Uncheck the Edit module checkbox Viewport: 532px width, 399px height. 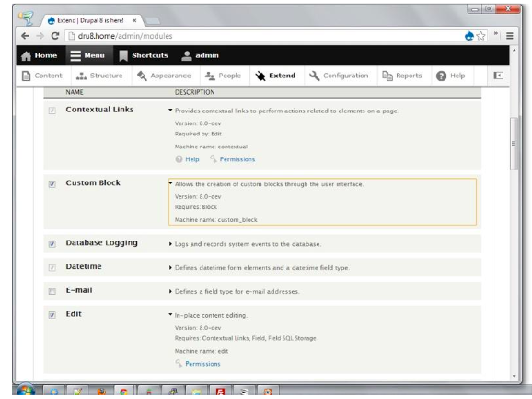(x=52, y=315)
